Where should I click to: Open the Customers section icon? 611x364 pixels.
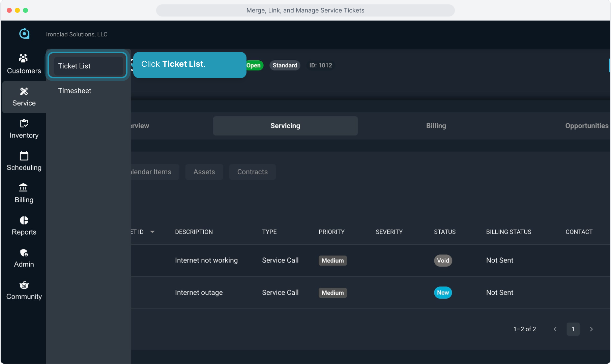coord(24,59)
